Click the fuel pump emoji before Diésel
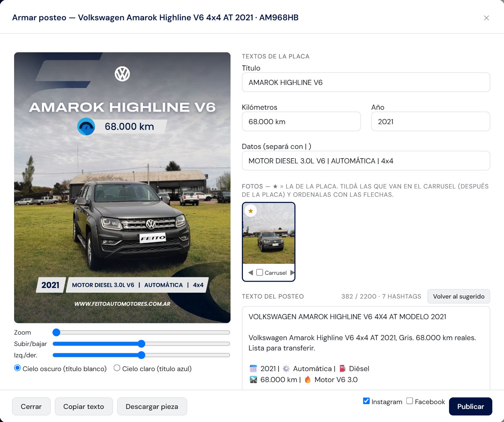504x422 pixels. [x=342, y=369]
